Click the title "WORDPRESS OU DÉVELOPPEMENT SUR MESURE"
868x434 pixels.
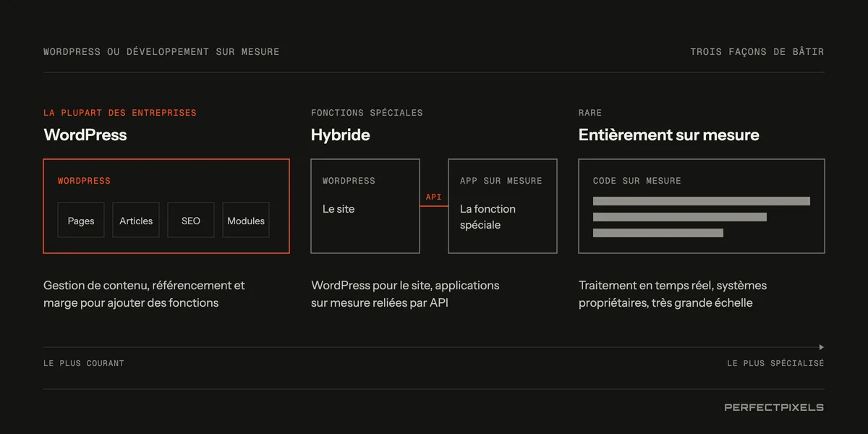click(161, 52)
